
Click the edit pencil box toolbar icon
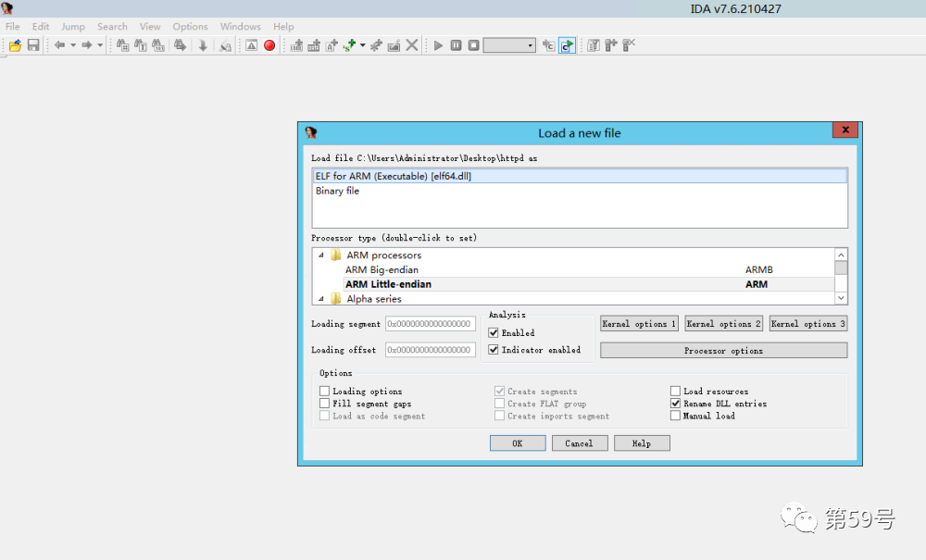click(x=394, y=45)
